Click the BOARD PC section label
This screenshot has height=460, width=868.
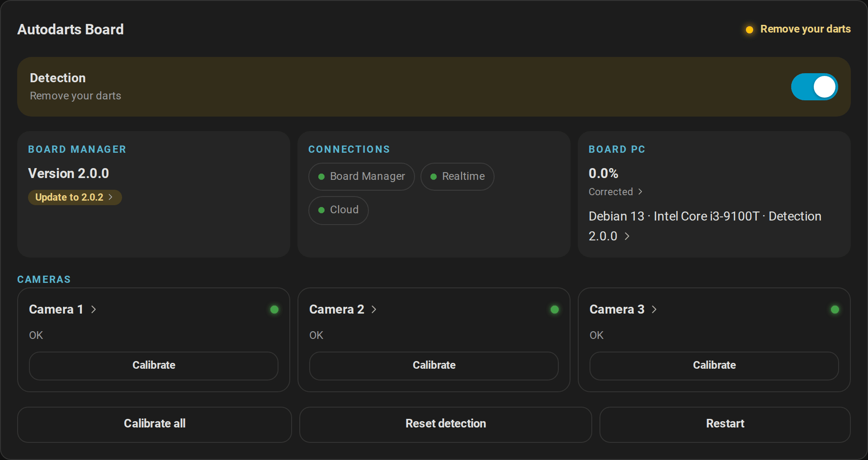coord(617,149)
